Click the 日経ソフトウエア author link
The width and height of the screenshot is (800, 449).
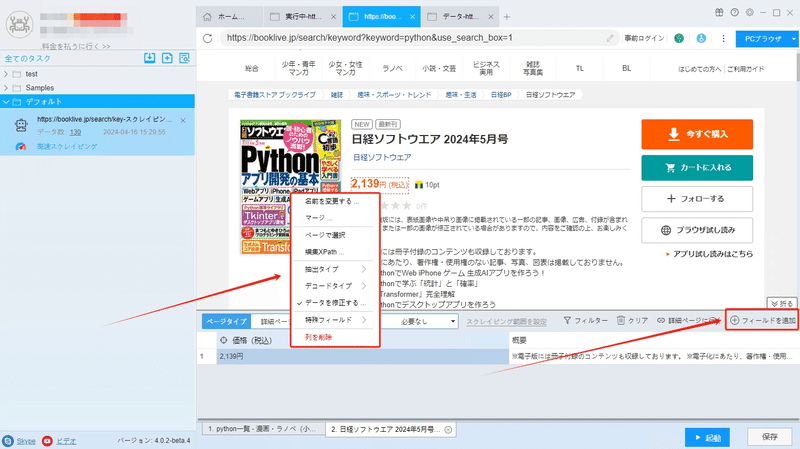(382, 158)
